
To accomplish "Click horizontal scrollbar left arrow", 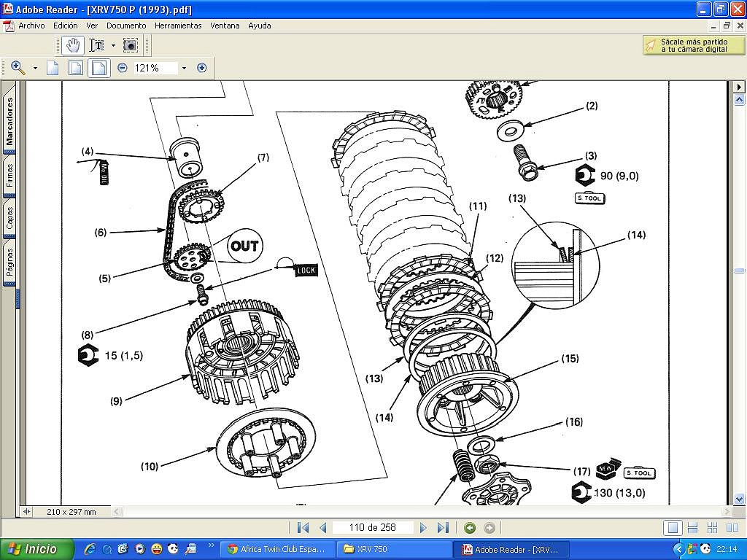I will pos(117,511).
